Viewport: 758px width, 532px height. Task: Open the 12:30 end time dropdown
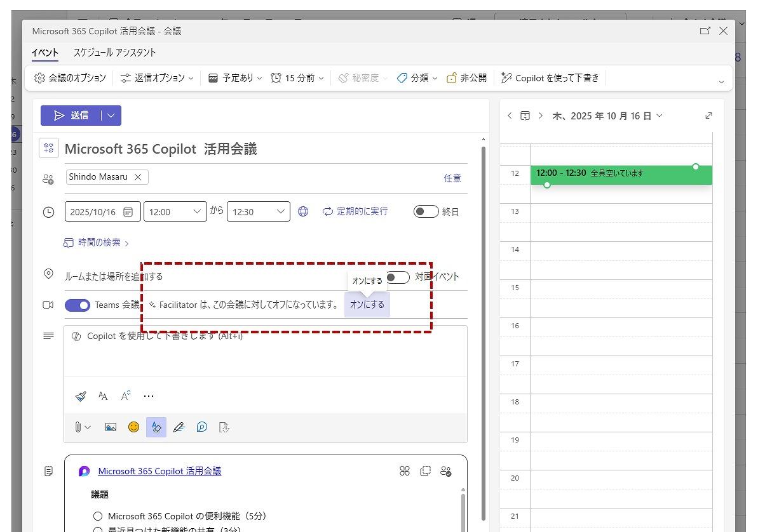[258, 211]
